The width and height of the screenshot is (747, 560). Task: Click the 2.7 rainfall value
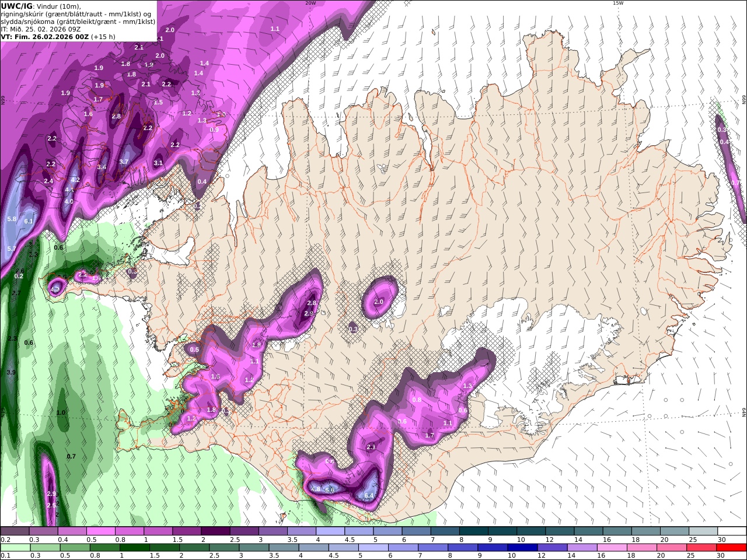[16, 293]
